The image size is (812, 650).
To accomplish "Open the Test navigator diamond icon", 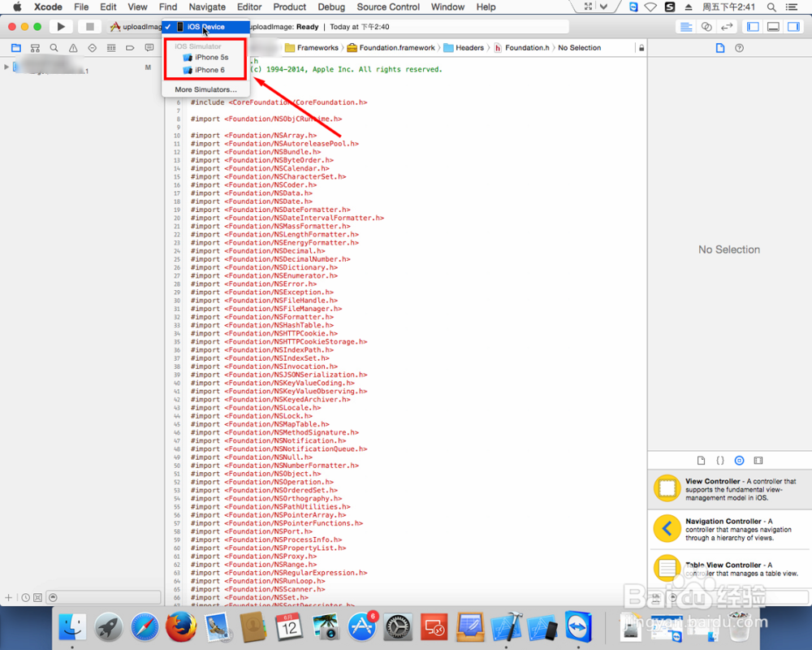I will tap(93, 48).
